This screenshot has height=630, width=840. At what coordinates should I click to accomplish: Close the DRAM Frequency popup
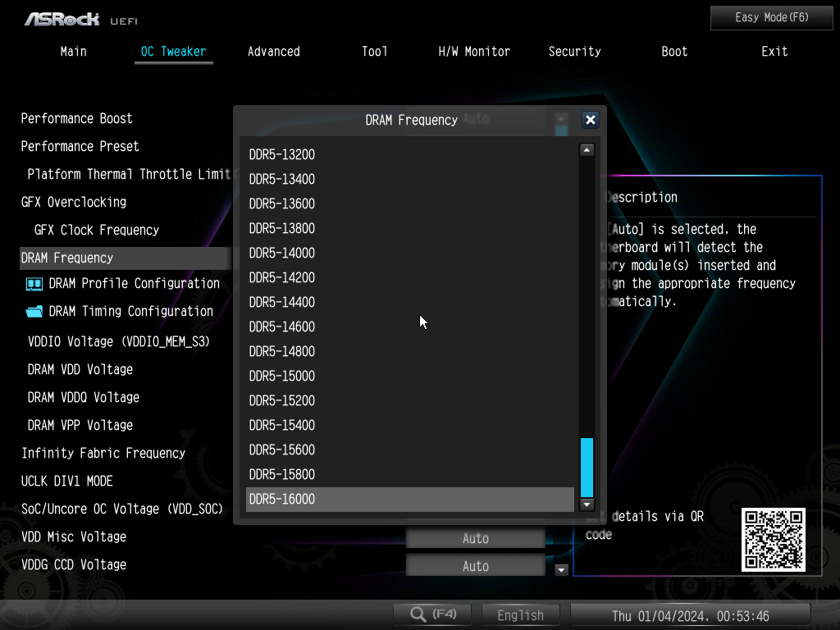pyautogui.click(x=590, y=120)
